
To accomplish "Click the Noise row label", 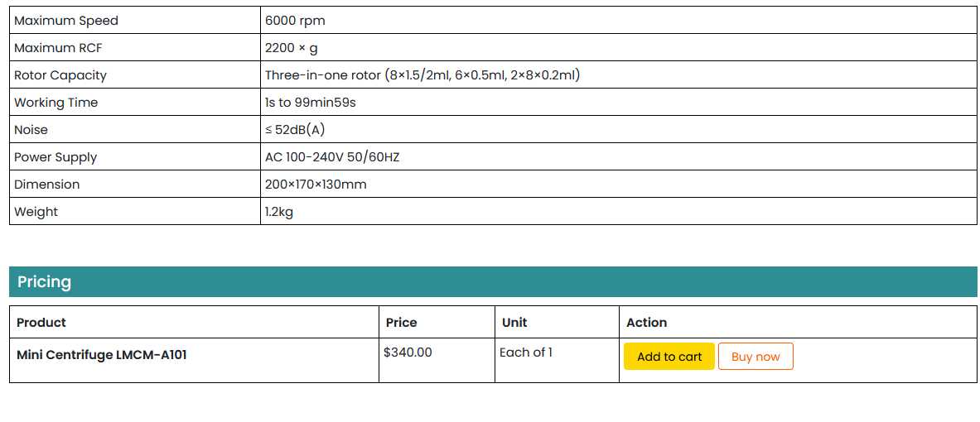I will click(x=31, y=130).
